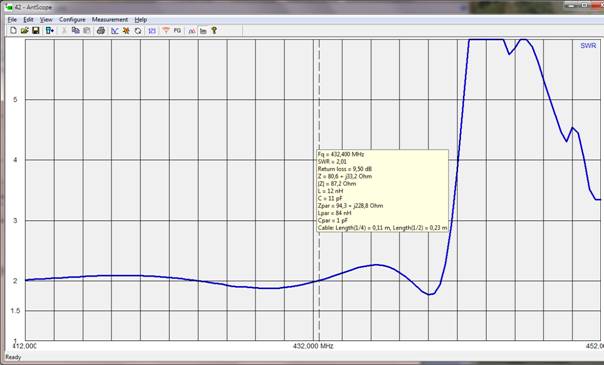Click the 123 numeric toolbar icon
The width and height of the screenshot is (604, 365).
(x=152, y=30)
